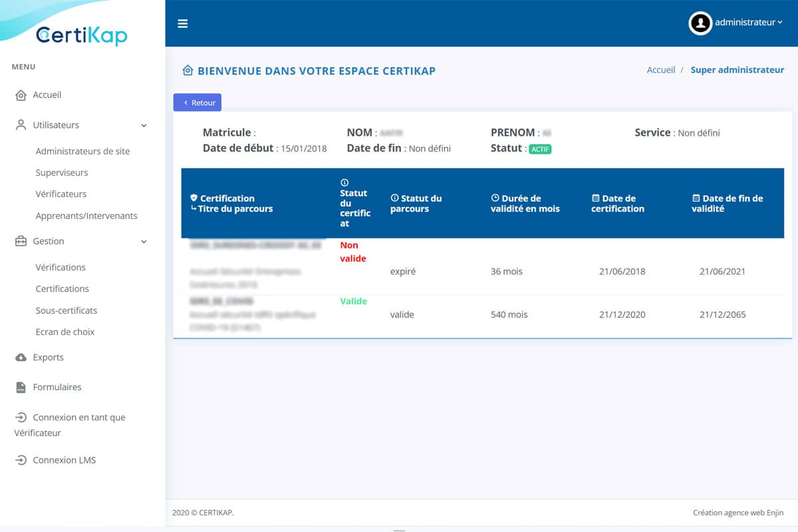Viewport: 798px width, 532px height.
Task: Click the Utilisateurs person icon
Action: click(21, 125)
